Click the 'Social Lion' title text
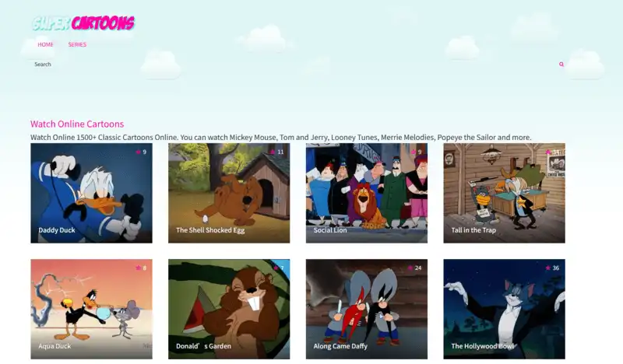Image resolution: width=623 pixels, height=364 pixels. point(330,230)
